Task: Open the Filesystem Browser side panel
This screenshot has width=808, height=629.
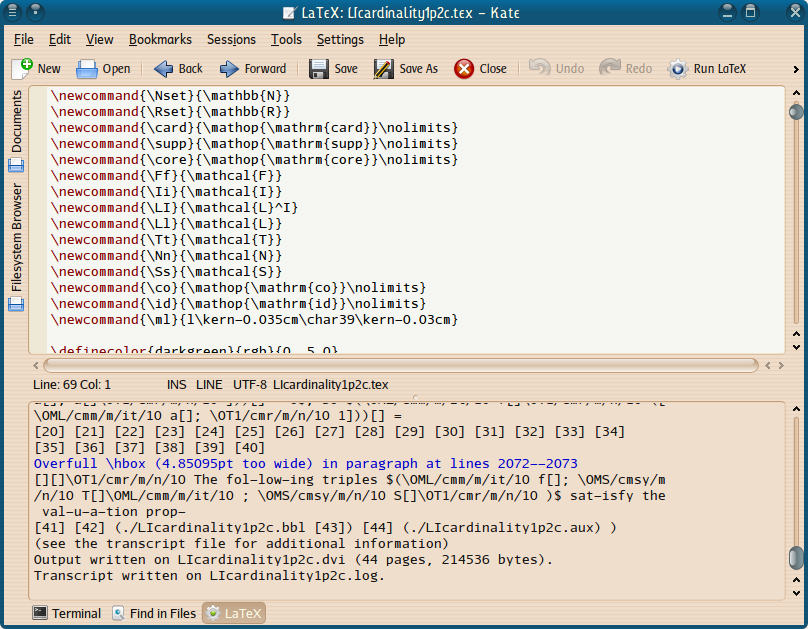Action: pos(16,247)
